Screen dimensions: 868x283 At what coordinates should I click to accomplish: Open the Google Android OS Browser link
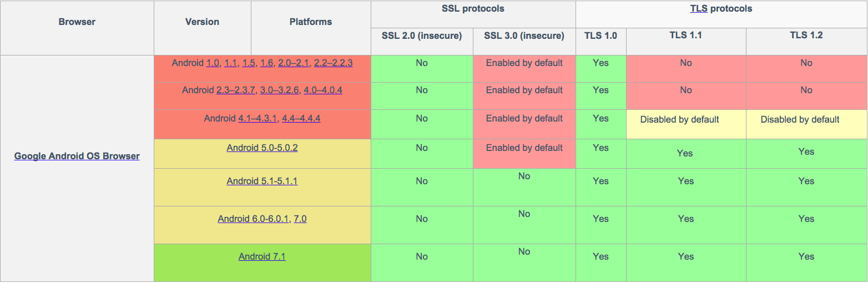(x=77, y=156)
